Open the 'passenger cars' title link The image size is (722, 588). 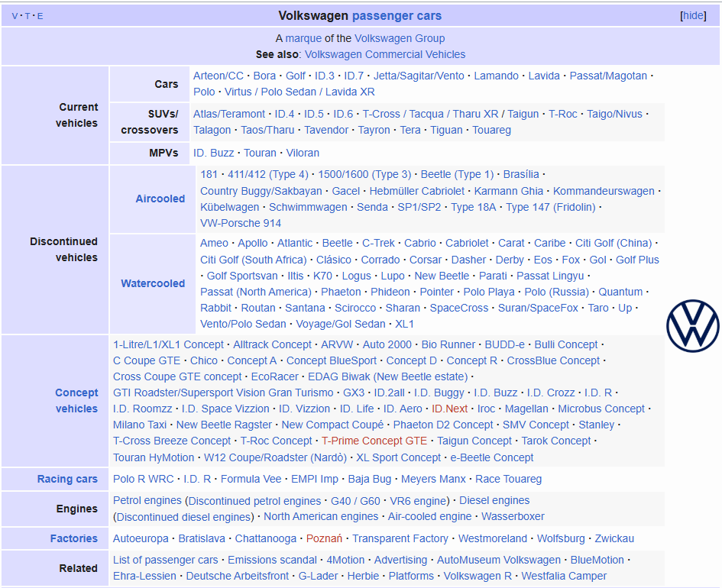pyautogui.click(x=397, y=15)
